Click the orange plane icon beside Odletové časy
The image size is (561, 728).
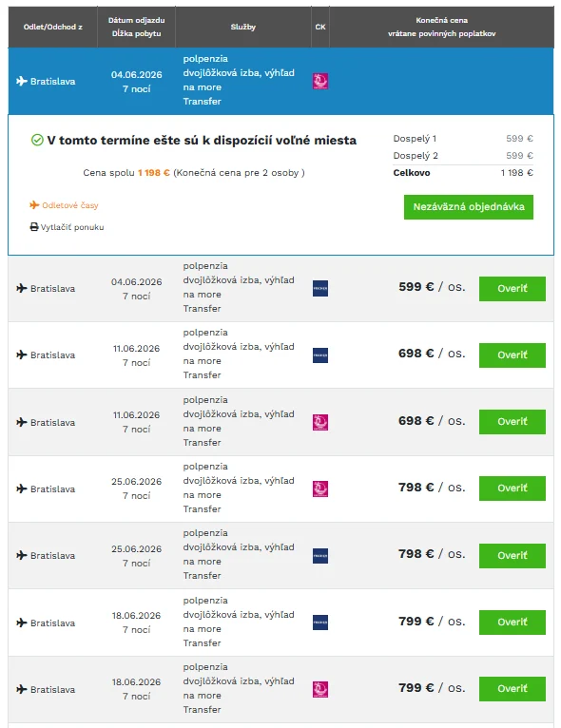[34, 204]
